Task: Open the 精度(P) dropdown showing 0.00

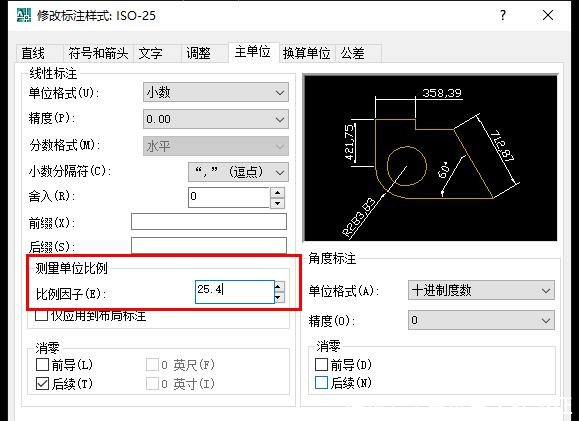Action: [216, 119]
